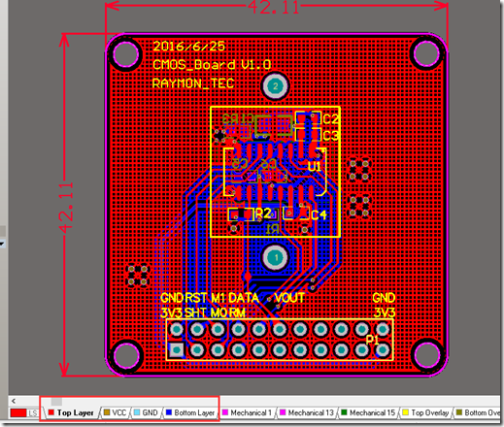Switch to the Top Overlay layer tab

point(425,412)
